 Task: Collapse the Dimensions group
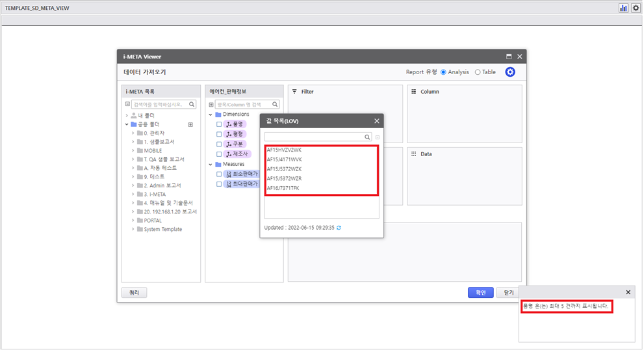pos(210,115)
